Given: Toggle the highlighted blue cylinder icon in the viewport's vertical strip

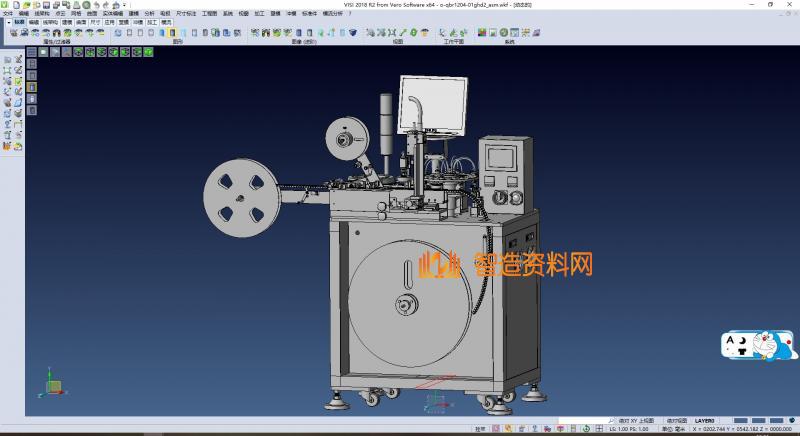Looking at the screenshot, I should (x=32, y=87).
